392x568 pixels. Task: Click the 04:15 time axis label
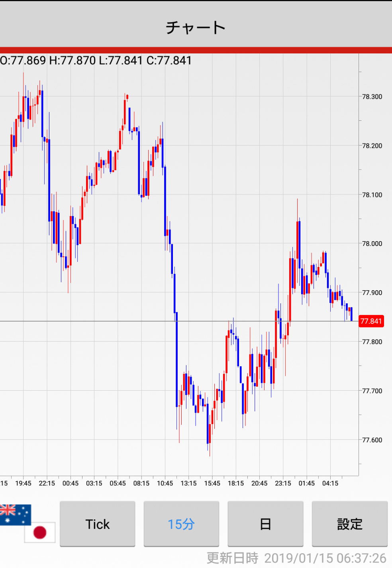point(330,483)
